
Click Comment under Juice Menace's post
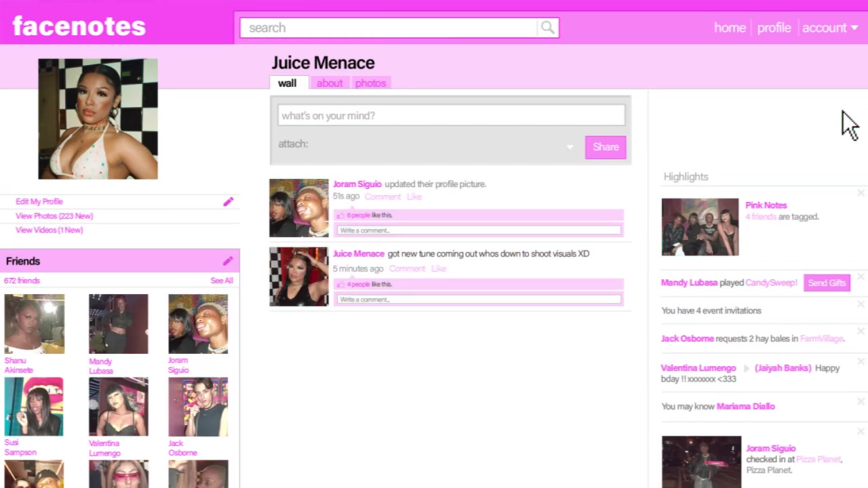(407, 268)
